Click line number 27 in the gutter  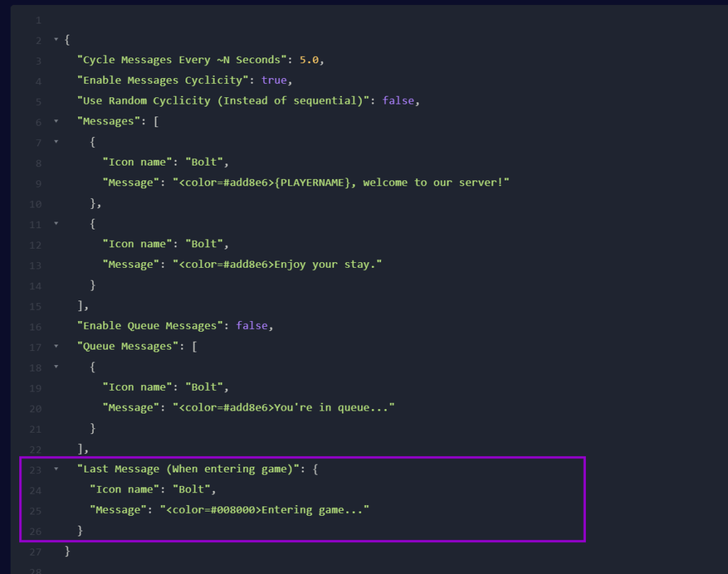pos(36,552)
